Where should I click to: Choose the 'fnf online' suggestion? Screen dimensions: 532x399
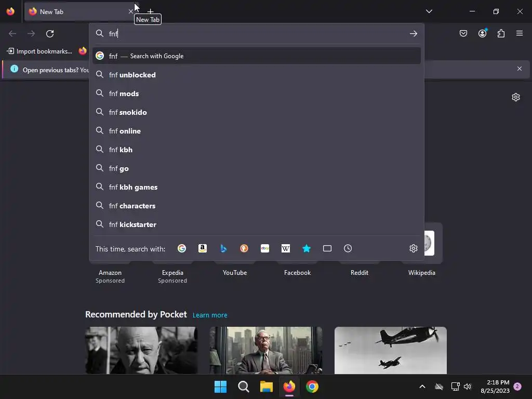click(x=257, y=131)
